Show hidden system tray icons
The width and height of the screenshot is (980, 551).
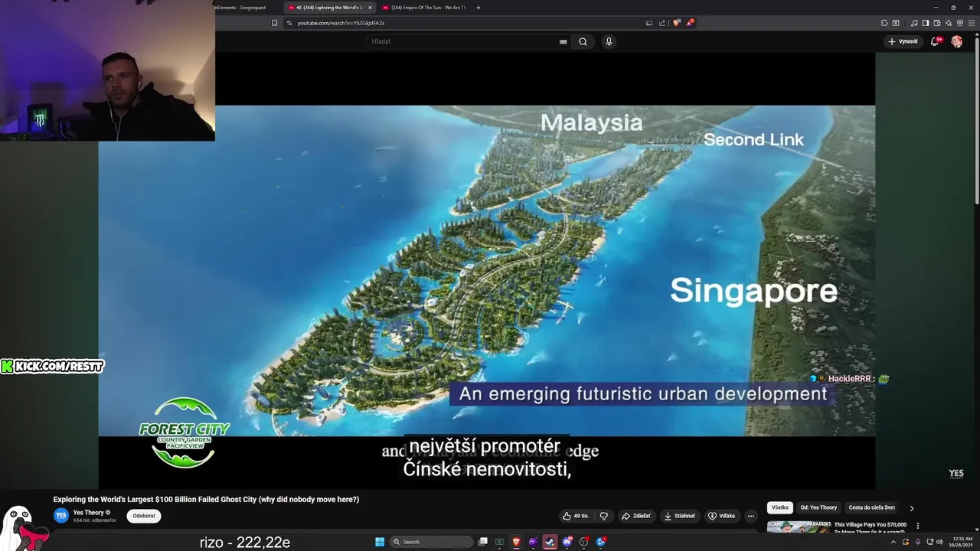coord(893,542)
